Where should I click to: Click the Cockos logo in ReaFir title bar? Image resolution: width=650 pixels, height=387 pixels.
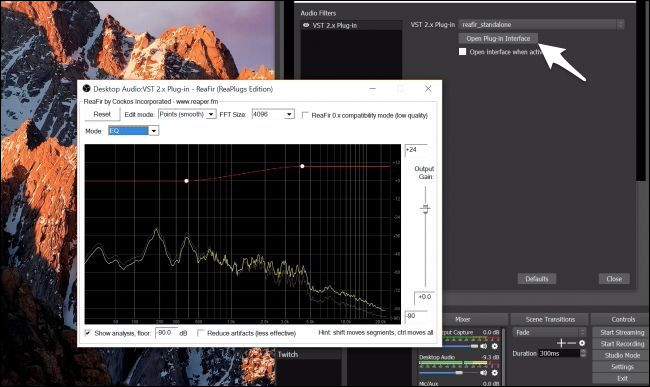coord(86,88)
